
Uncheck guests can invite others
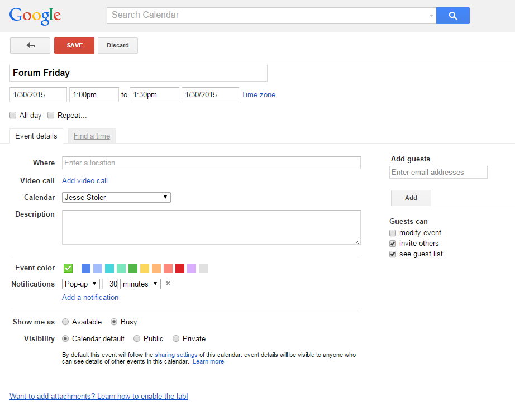tap(393, 244)
